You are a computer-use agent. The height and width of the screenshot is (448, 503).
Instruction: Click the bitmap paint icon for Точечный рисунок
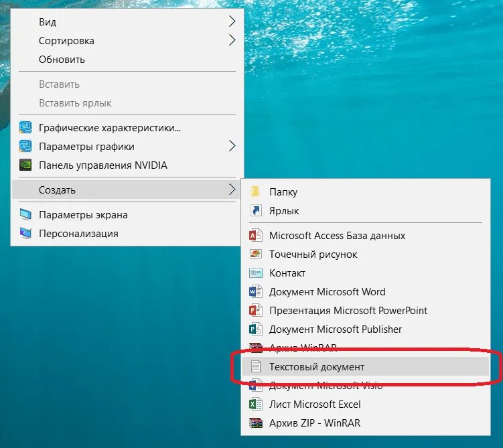(256, 254)
